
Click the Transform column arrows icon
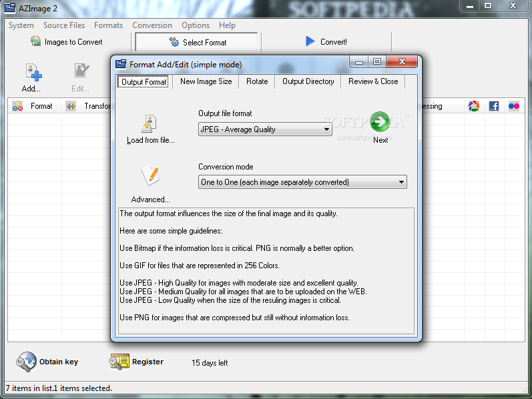71,106
